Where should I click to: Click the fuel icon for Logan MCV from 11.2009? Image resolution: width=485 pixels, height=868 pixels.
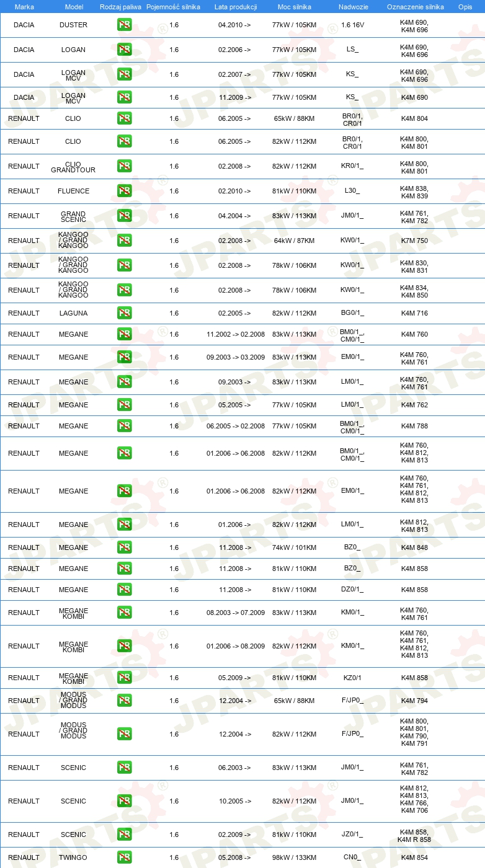[124, 97]
